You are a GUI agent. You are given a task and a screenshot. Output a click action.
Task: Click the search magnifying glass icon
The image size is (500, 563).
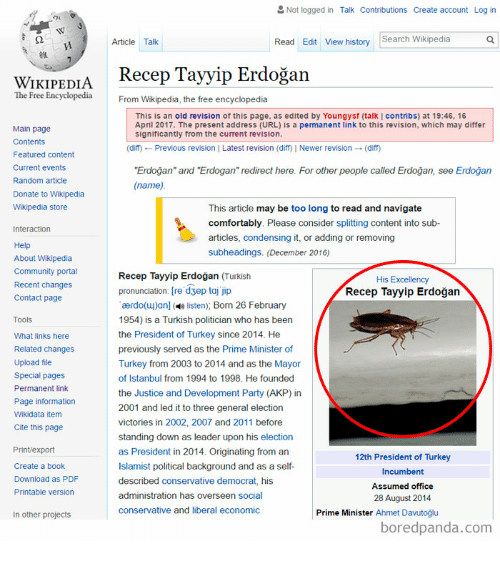[490, 39]
